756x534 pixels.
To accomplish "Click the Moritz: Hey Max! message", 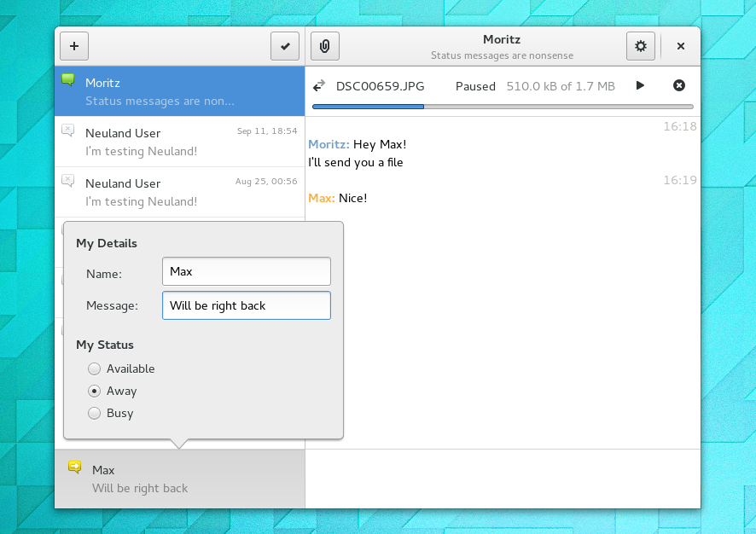I will (358, 144).
